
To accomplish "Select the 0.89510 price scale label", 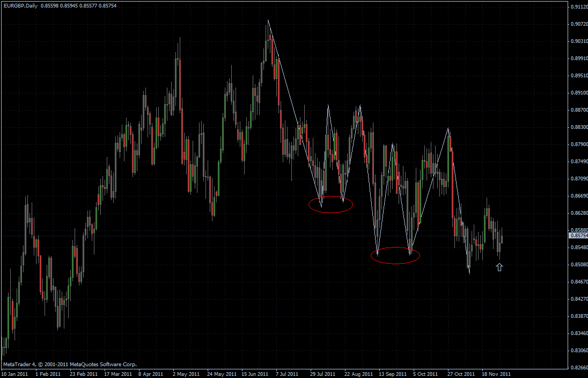I will click(x=579, y=76).
